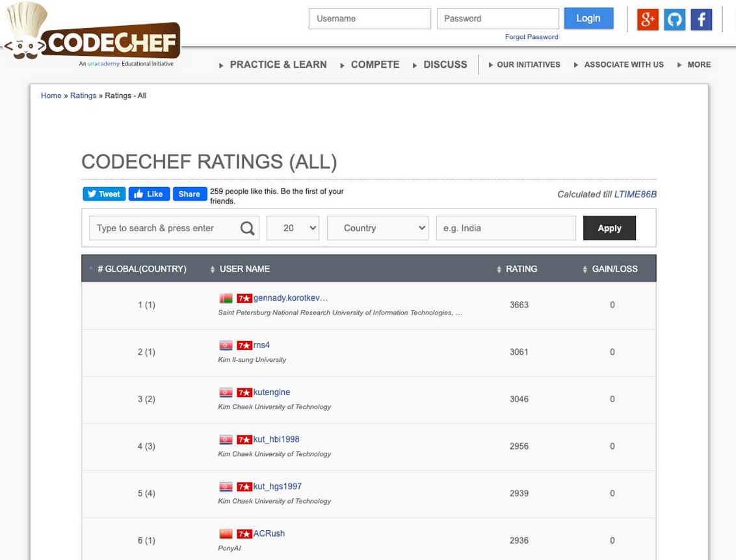Click the search magnifier icon
The width and height of the screenshot is (736, 560).
pyautogui.click(x=247, y=229)
